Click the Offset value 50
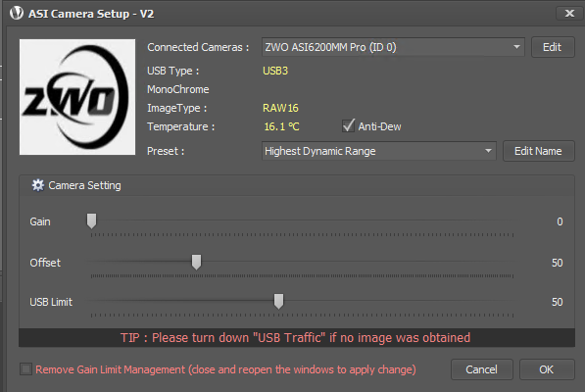 coord(557,263)
